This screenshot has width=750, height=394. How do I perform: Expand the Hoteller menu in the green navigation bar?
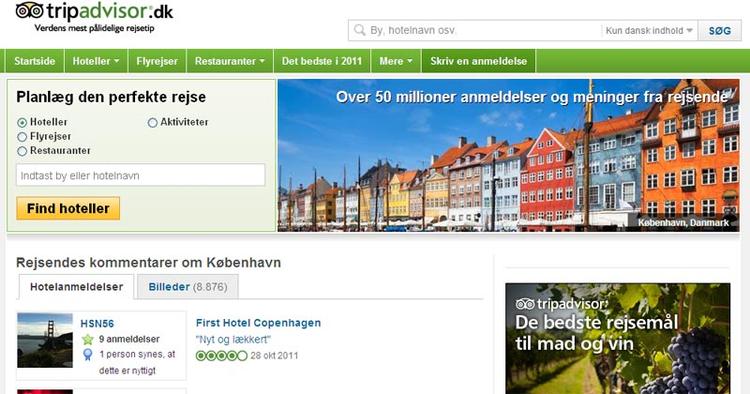[x=96, y=61]
